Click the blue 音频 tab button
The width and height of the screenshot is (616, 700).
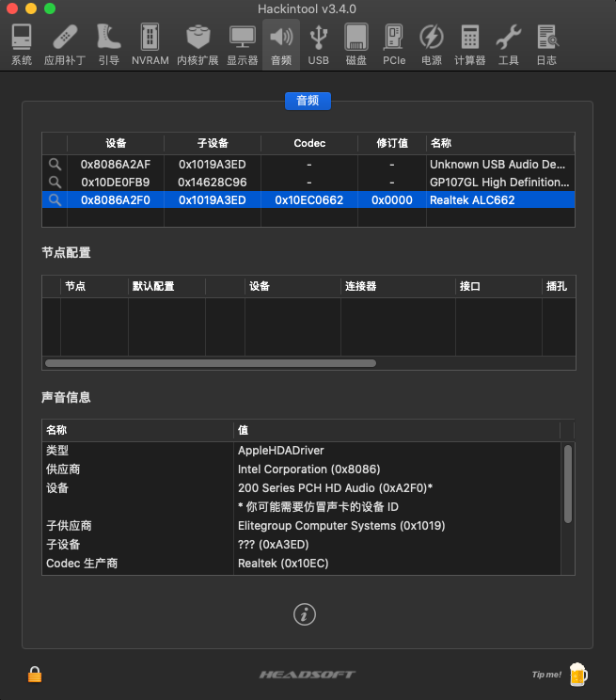coord(308,101)
